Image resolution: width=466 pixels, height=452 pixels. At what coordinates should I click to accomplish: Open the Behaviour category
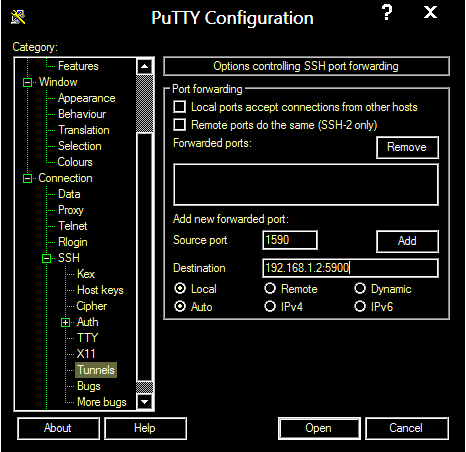click(82, 114)
